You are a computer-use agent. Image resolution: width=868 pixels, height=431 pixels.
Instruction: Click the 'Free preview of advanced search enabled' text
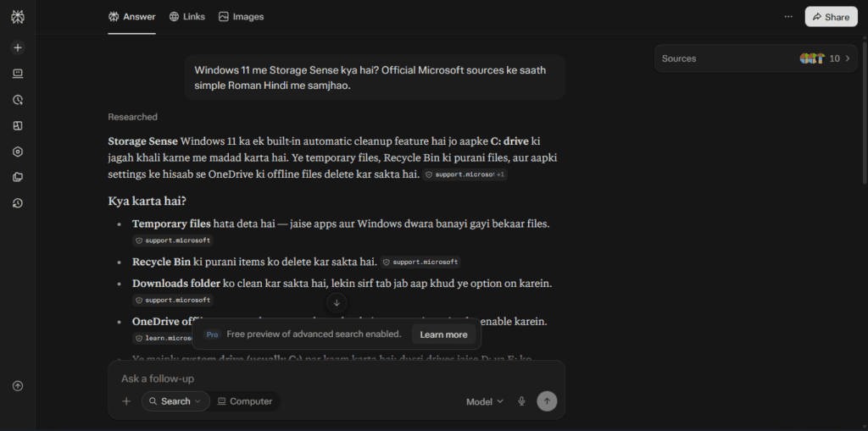point(314,334)
